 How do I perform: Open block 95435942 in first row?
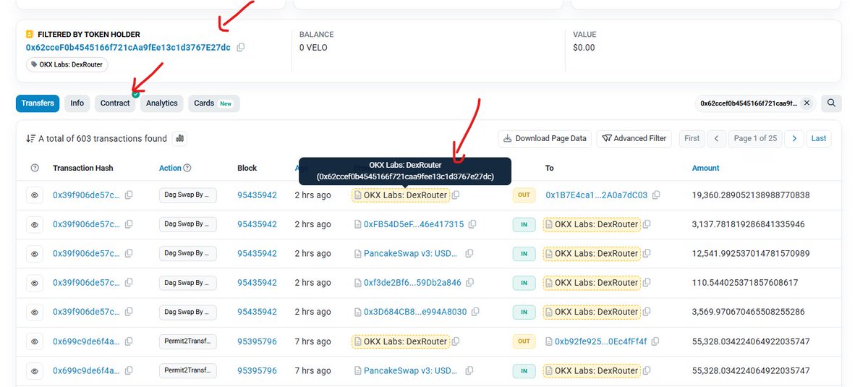pyautogui.click(x=257, y=195)
